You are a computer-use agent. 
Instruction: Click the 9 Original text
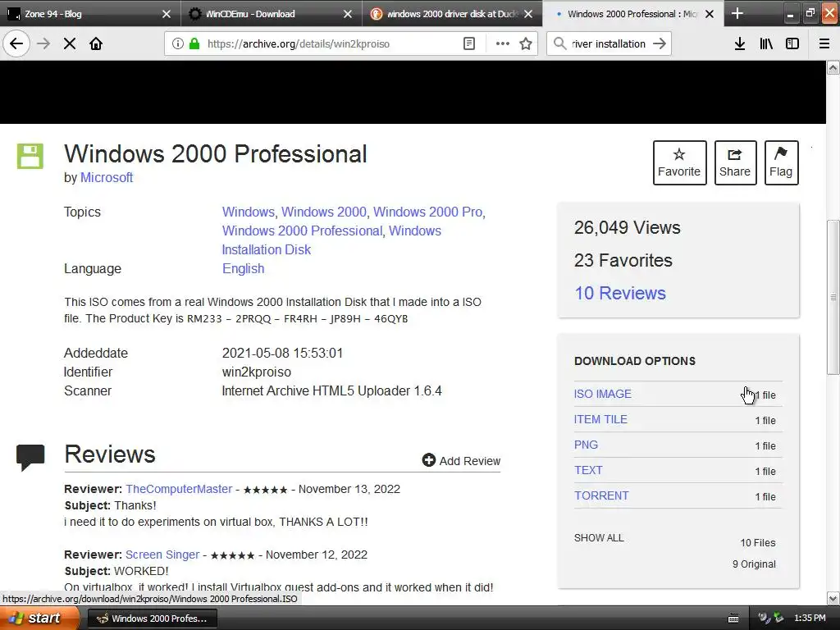(755, 564)
